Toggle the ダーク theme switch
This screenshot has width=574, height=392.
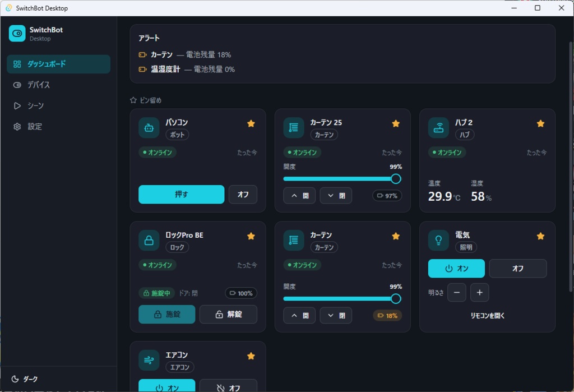[25, 379]
